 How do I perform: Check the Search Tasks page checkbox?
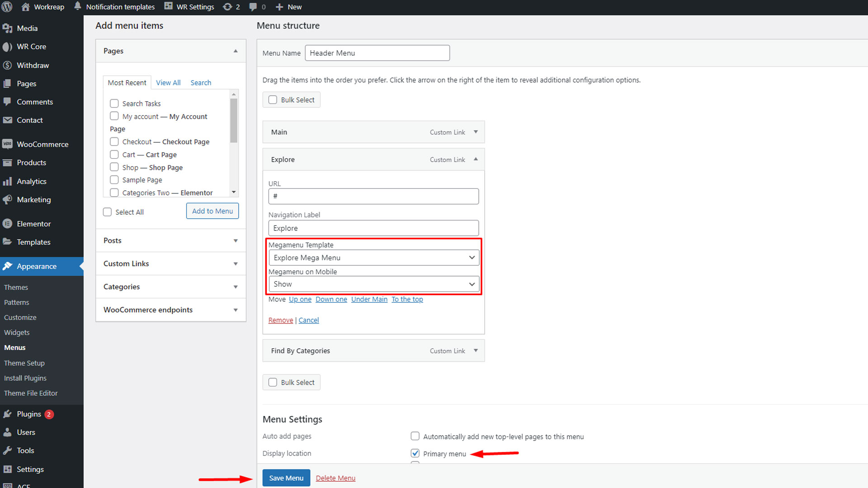pos(114,103)
